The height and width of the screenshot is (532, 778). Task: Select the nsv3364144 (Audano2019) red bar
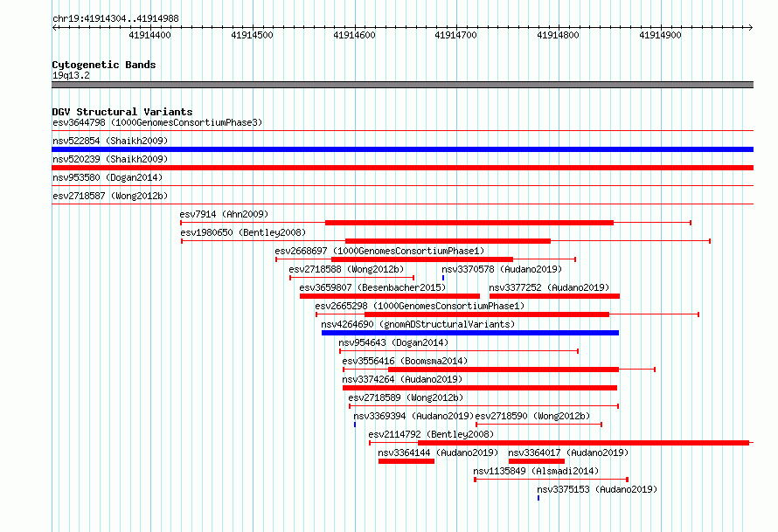point(406,461)
